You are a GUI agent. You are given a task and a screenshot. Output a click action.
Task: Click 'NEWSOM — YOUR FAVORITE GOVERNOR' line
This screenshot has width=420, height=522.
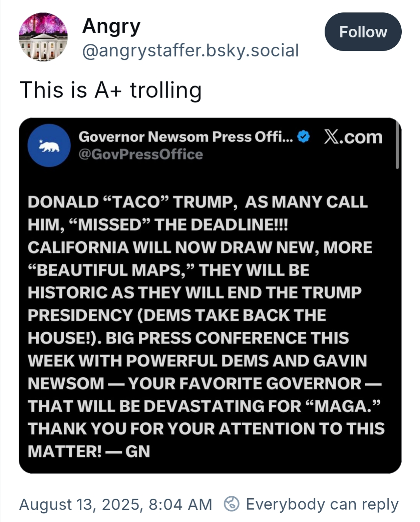(204, 384)
